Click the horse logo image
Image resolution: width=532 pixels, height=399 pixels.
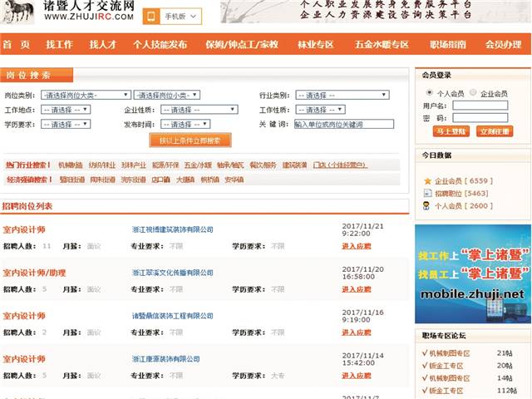[17, 12]
